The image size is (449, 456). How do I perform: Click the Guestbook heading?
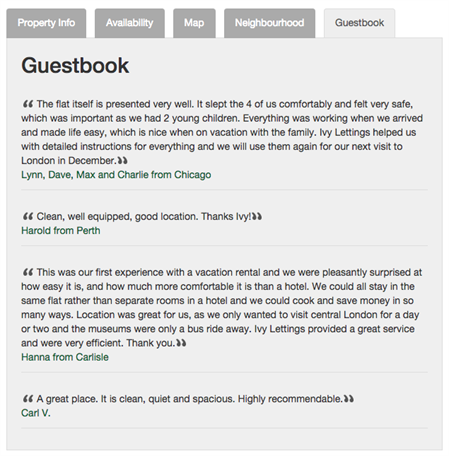[75, 65]
